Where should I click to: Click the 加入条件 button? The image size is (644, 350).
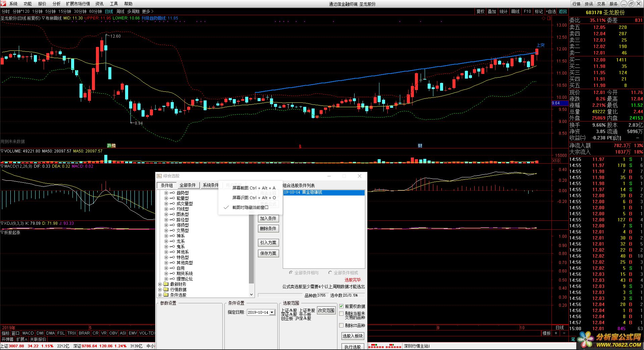(x=268, y=218)
